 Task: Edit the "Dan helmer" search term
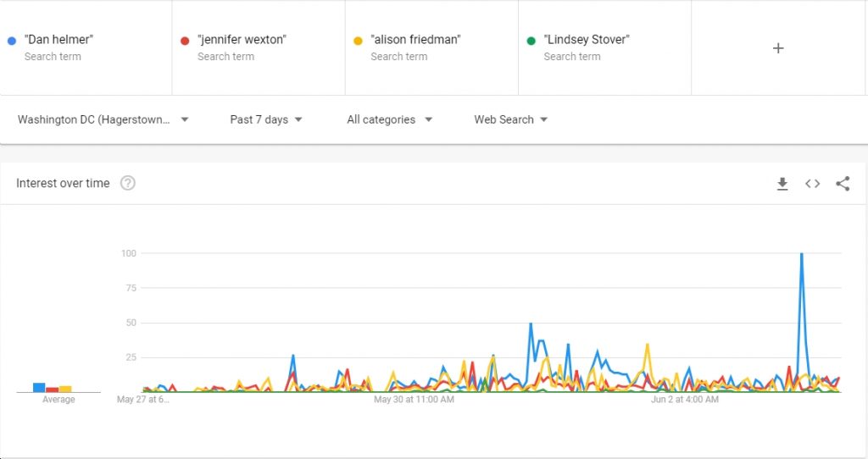click(58, 39)
